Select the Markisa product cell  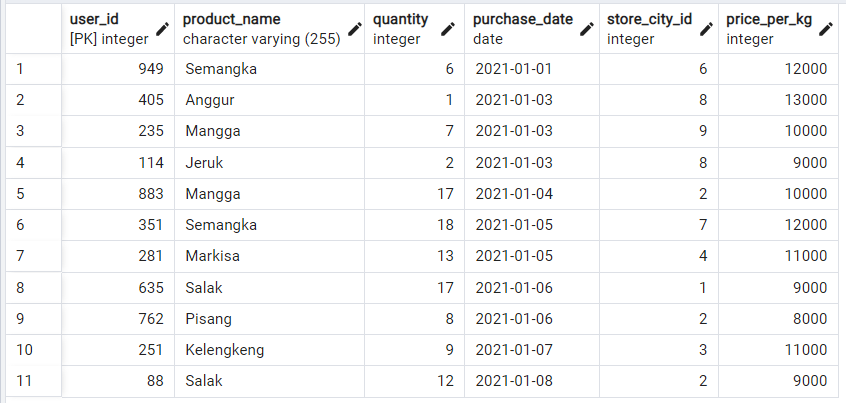pos(270,256)
